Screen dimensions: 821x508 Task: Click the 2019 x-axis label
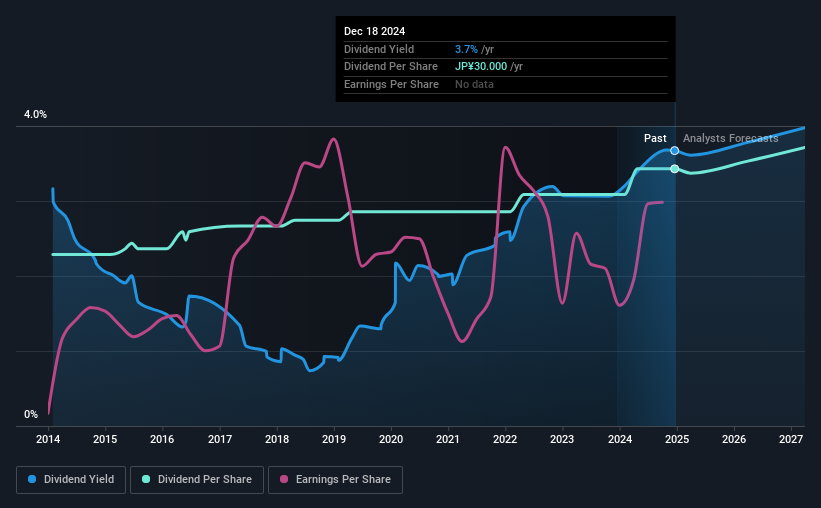tap(334, 439)
